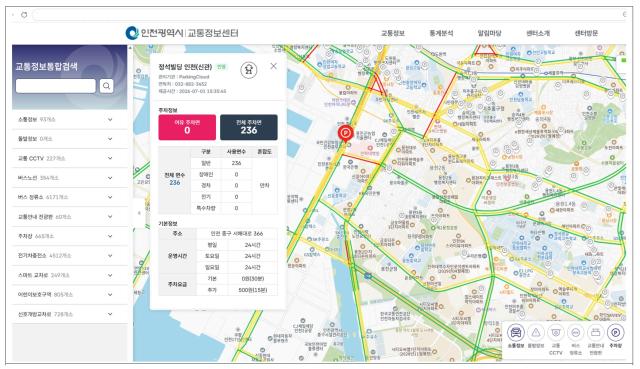The width and height of the screenshot is (640, 369).
Task: Expand the 전기차충전소 section chevron
Action: 110,256
